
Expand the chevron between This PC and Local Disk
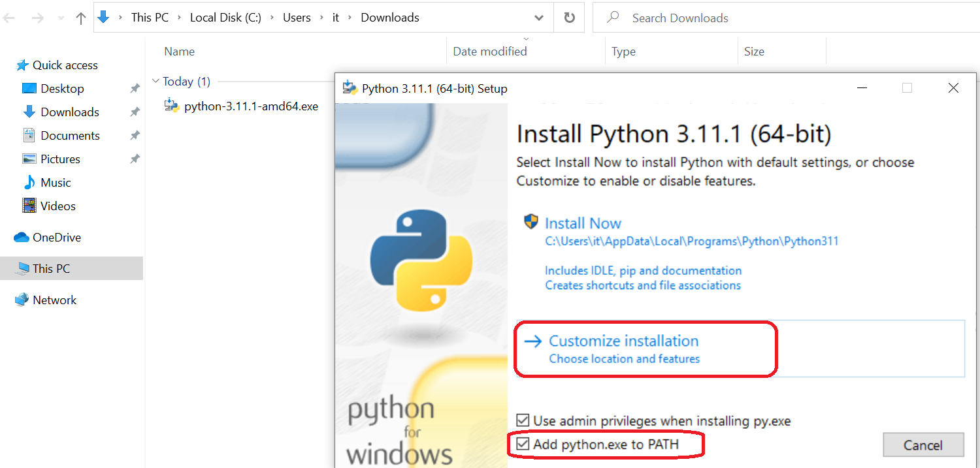180,18
